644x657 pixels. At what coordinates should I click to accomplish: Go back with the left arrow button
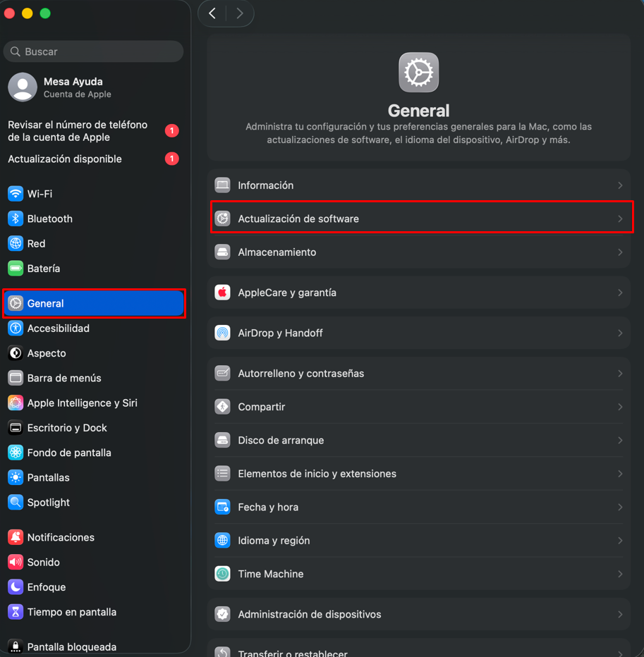(212, 13)
